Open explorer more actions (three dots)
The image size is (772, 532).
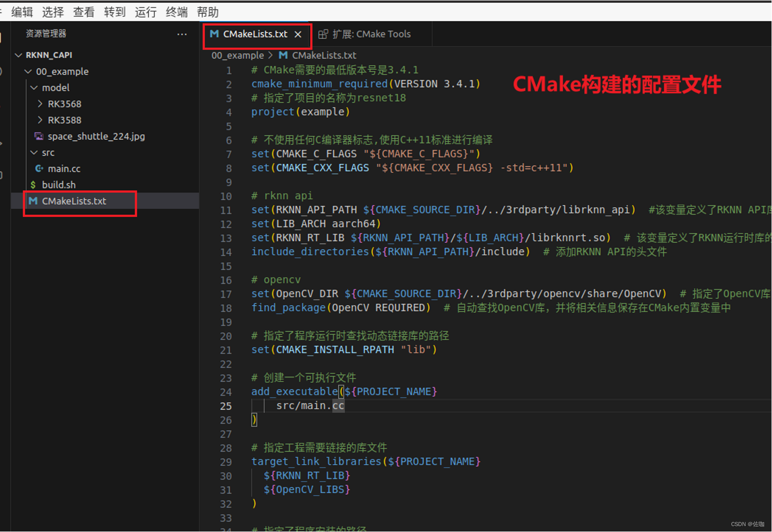182,34
